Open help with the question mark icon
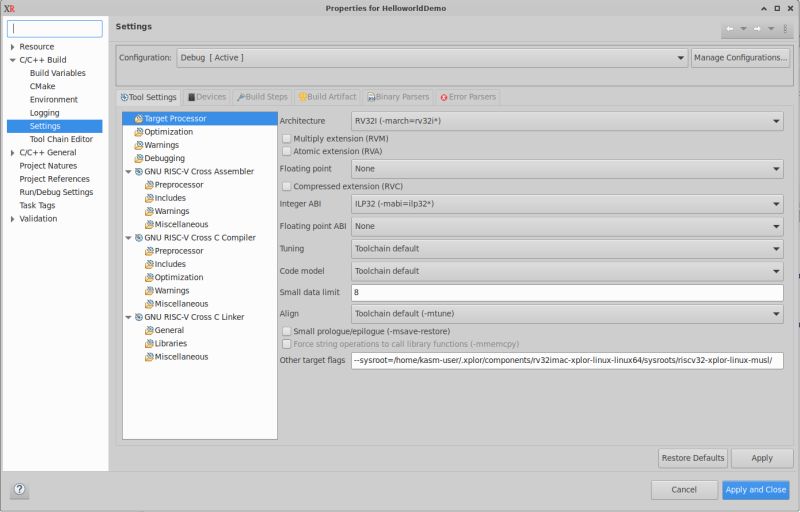Viewport: 800px width, 512px height. click(x=19, y=490)
